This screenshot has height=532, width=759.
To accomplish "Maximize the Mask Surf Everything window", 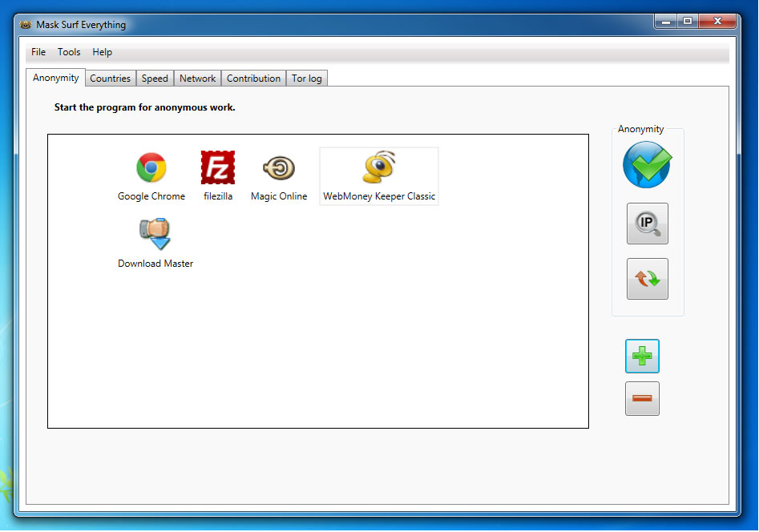I will (688, 22).
